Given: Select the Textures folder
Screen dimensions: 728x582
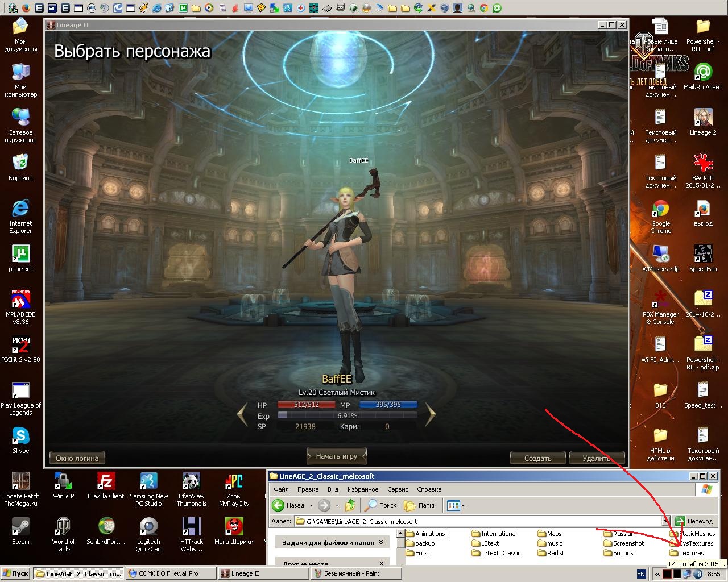Looking at the screenshot, I should 687,553.
